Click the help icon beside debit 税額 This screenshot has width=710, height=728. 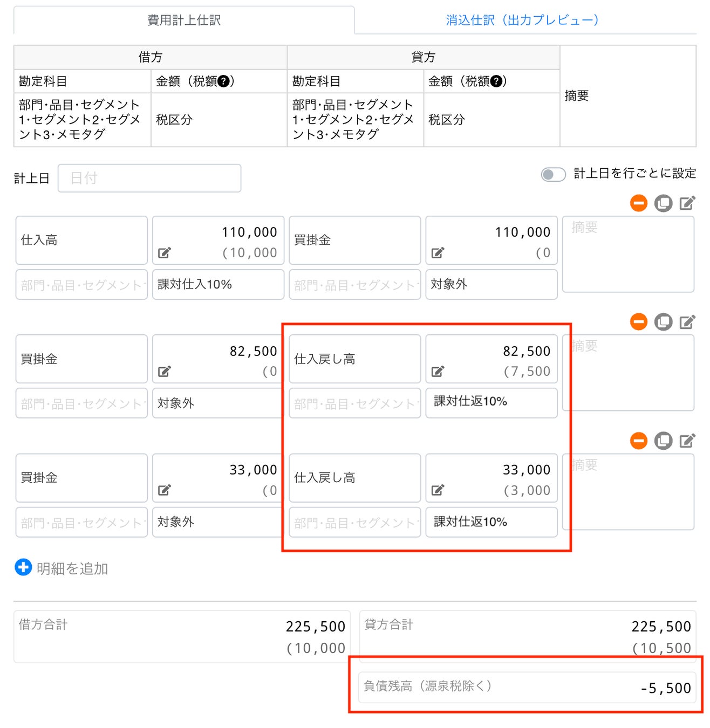coord(223,81)
